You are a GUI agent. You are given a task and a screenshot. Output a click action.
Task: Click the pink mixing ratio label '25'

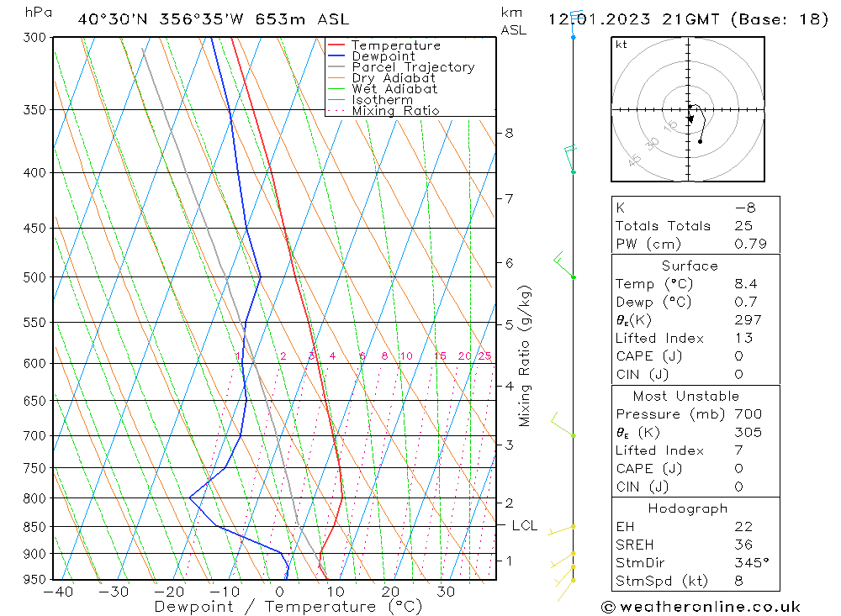(485, 356)
